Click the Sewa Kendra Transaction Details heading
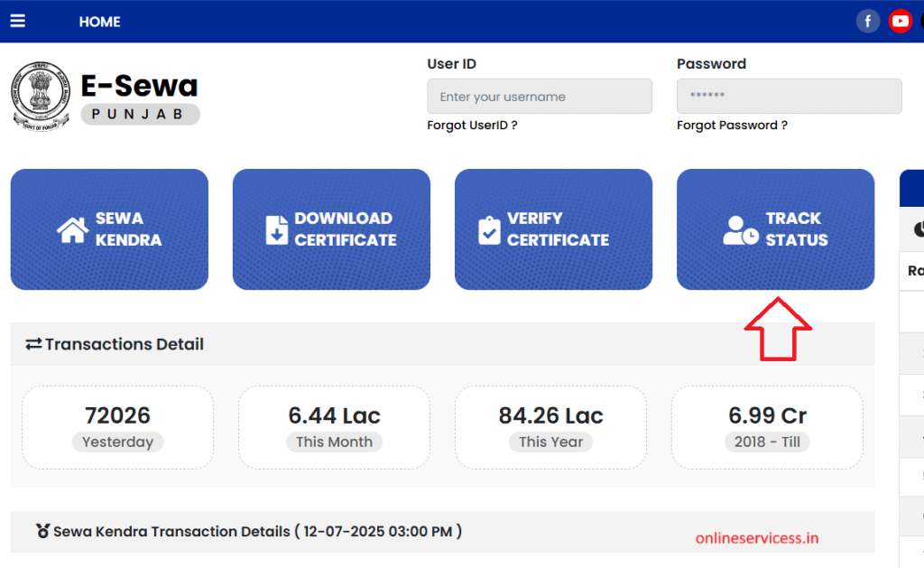The height and width of the screenshot is (568, 924). click(257, 532)
